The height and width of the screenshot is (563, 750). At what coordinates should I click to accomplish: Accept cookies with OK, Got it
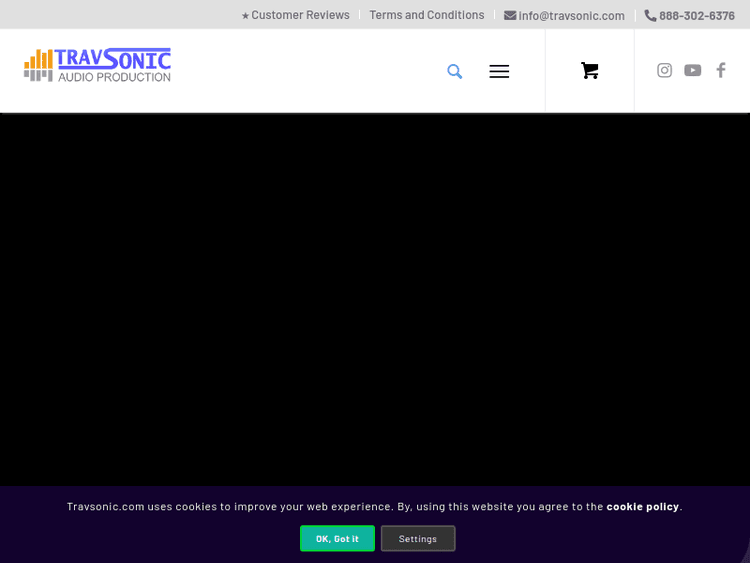point(337,538)
